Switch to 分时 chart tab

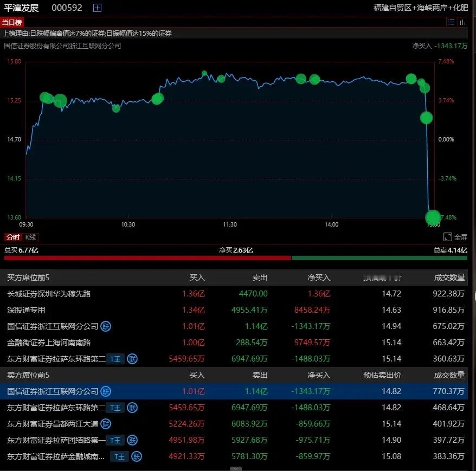pos(13,237)
